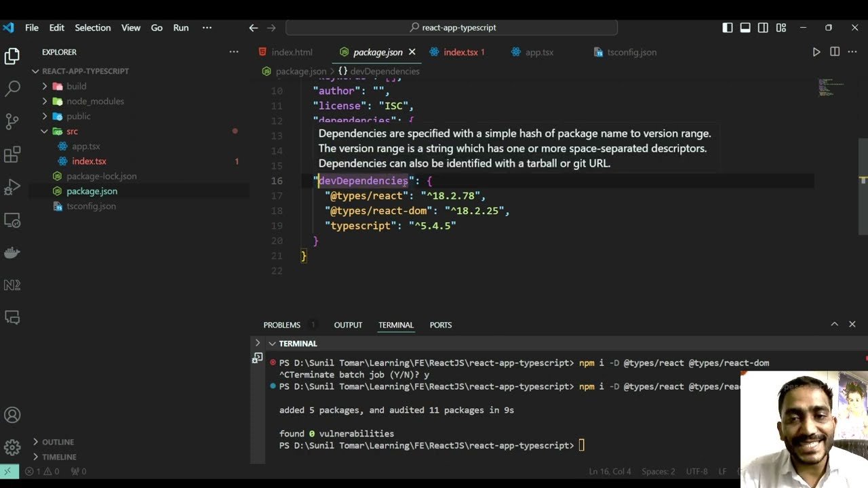Open Customize Layout icon

pos(781,28)
